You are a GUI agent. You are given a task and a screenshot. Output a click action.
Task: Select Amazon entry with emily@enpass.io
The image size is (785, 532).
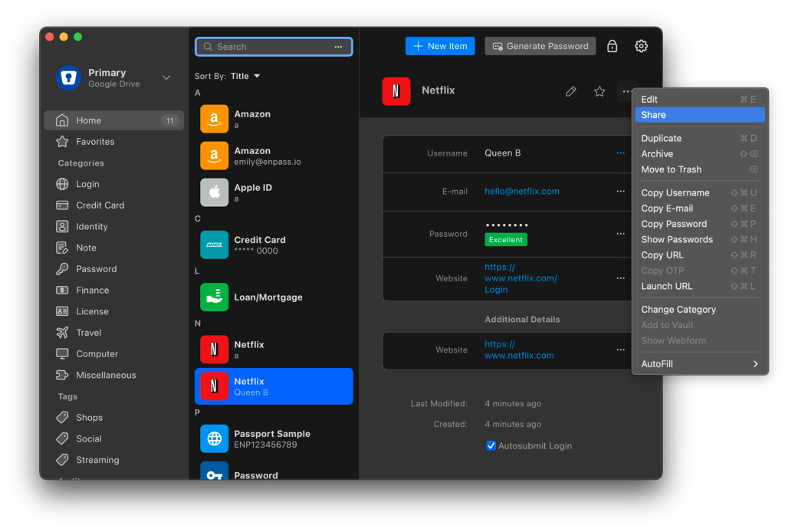point(274,156)
